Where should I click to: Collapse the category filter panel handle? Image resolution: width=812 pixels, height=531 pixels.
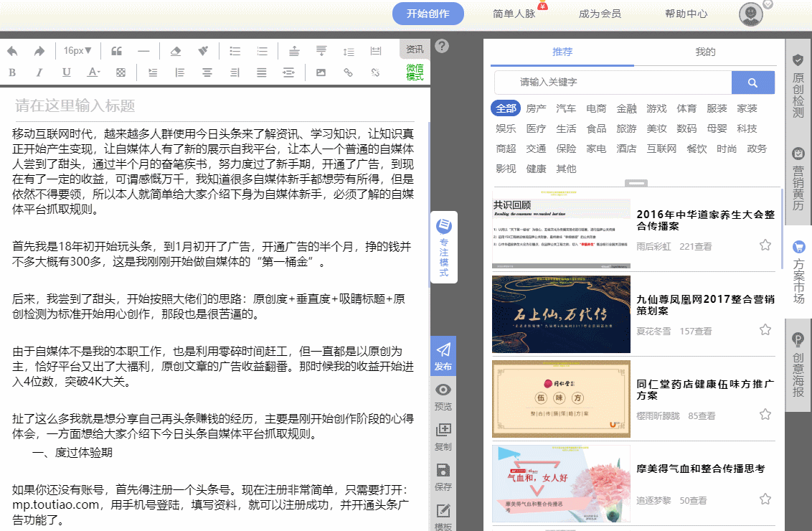tap(636, 183)
